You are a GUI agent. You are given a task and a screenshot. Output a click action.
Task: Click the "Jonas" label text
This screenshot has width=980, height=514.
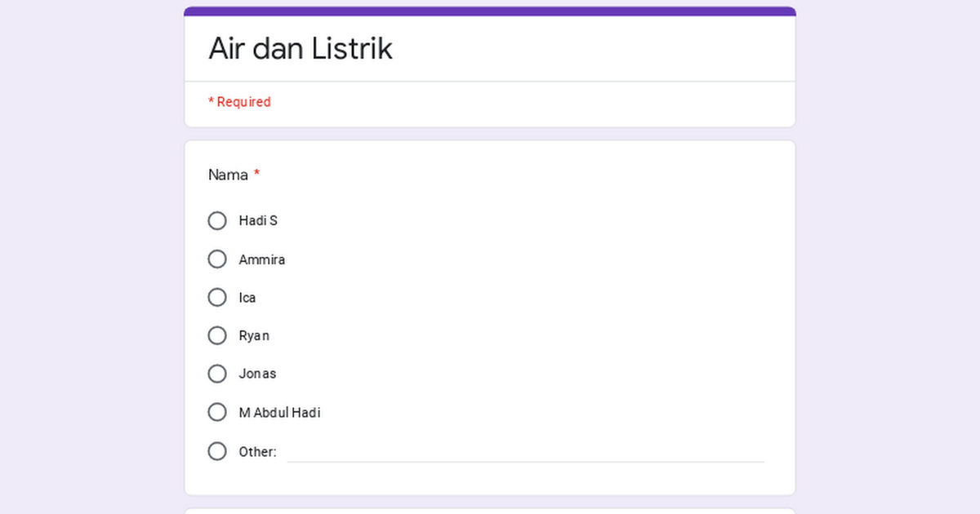[257, 374]
